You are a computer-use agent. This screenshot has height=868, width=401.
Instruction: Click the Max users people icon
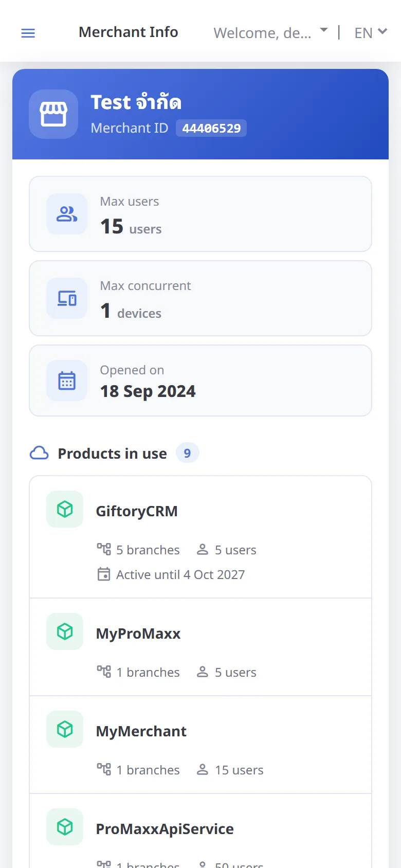[67, 214]
